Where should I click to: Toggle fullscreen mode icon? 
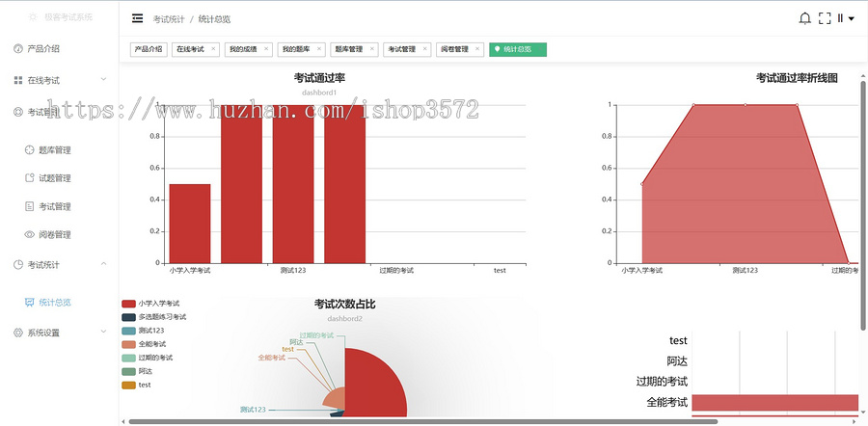point(825,18)
